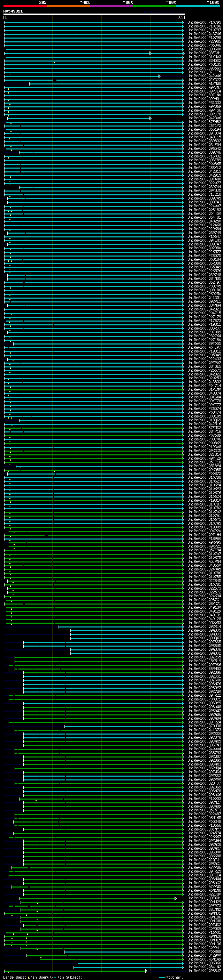Click the yellow large-gap triangle in the legend
The image size is (223, 980).
coord(29,977)
